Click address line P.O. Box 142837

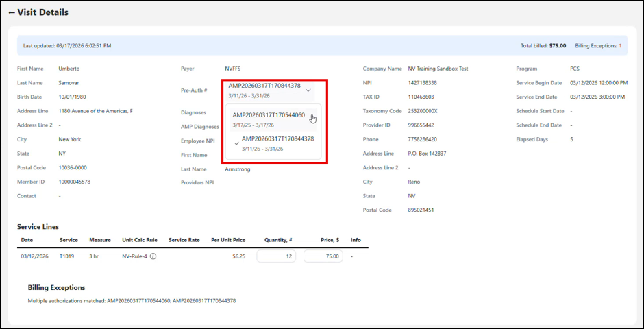coord(427,154)
